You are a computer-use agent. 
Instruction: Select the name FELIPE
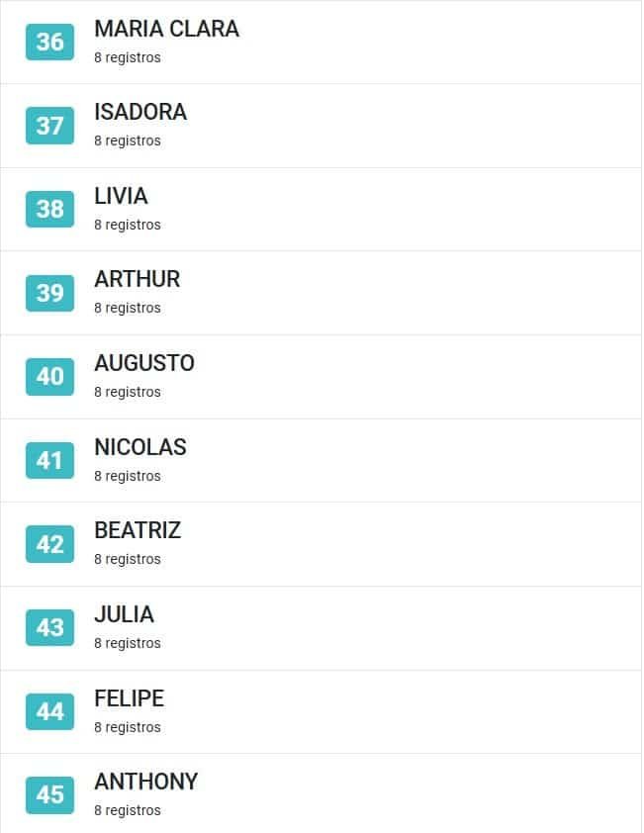click(130, 698)
